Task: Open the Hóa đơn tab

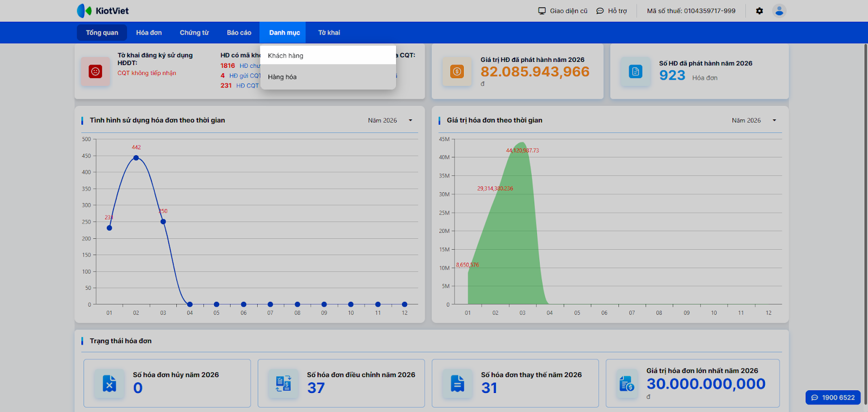Action: coord(149,33)
